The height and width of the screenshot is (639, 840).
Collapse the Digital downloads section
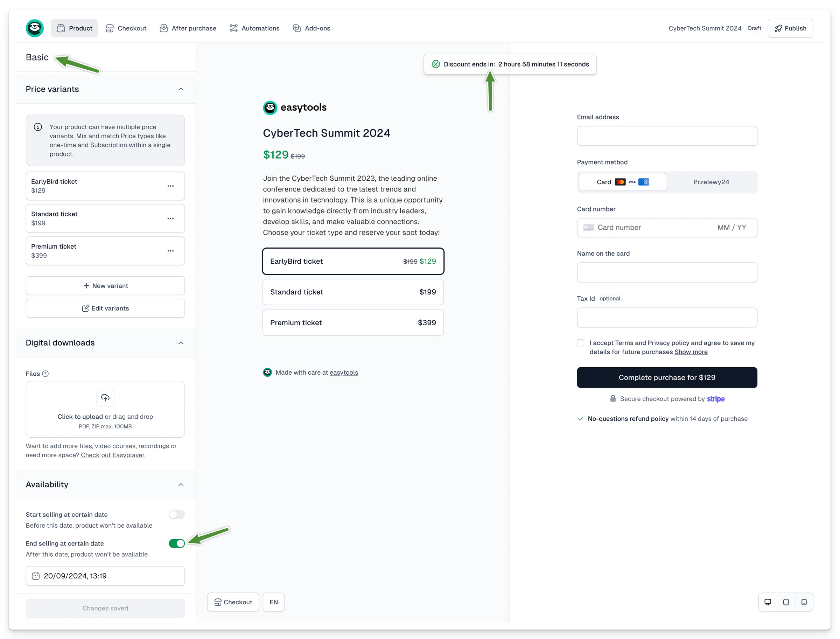(x=181, y=343)
